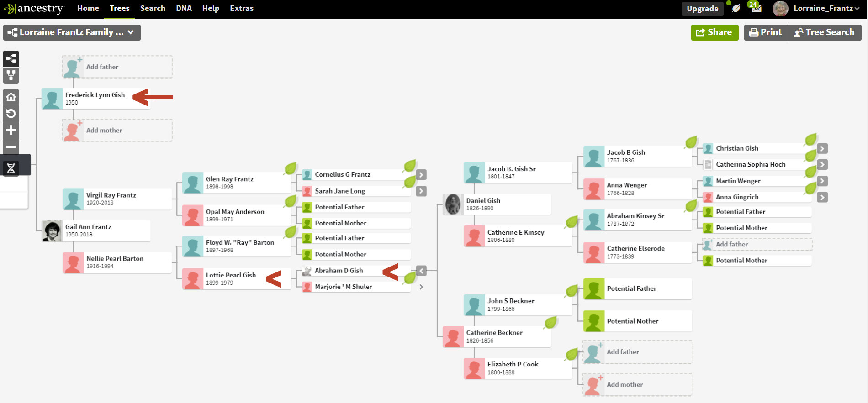Viewport: 868px width, 403px height.
Task: Open the Lorraine Frantz Family tree dropdown
Action: coord(72,32)
